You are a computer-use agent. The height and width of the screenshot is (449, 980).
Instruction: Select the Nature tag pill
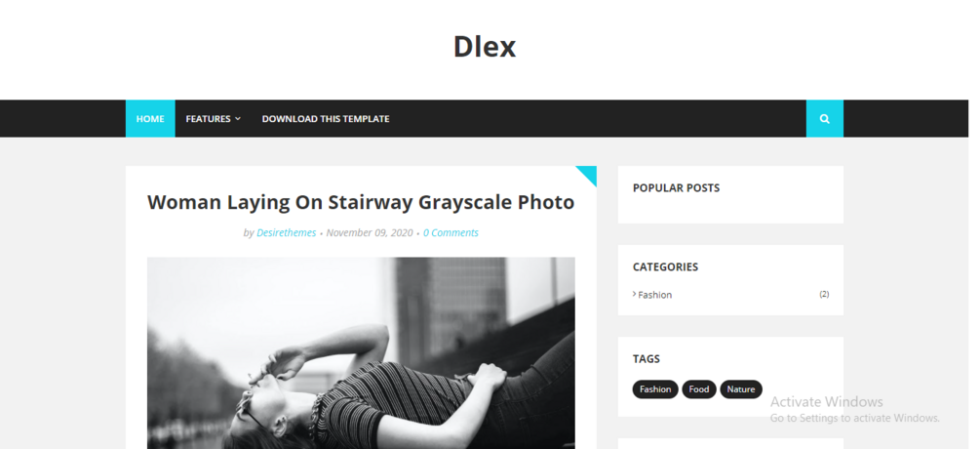[x=741, y=388]
